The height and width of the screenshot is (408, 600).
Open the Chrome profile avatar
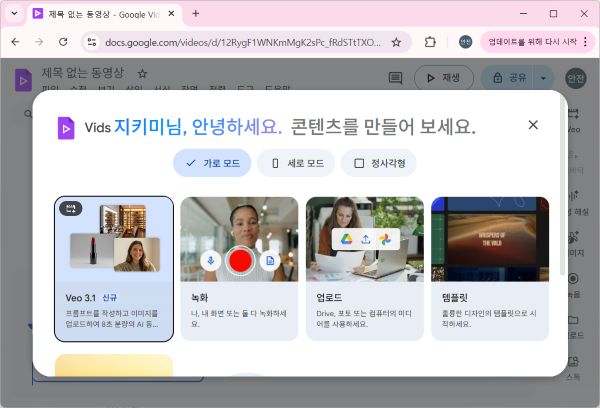click(465, 42)
